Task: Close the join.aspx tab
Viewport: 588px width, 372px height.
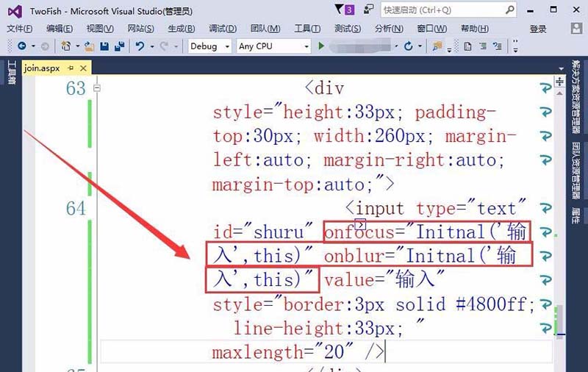Action: pos(83,68)
